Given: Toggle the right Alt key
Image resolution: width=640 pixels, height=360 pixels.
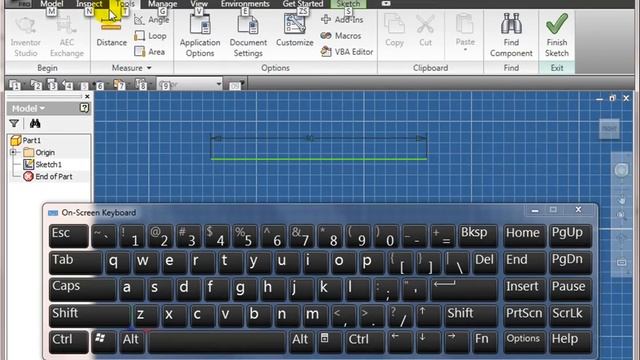Looking at the screenshot, I should coord(300,342).
